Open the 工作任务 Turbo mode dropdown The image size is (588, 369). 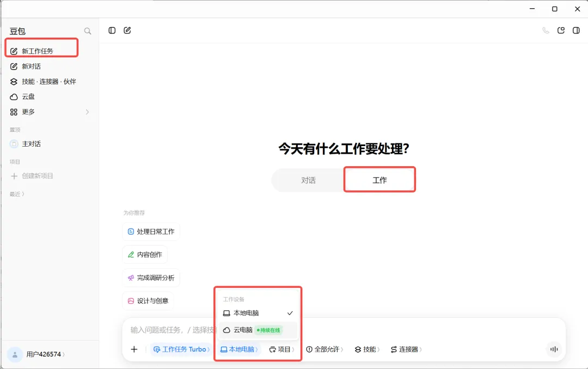181,349
